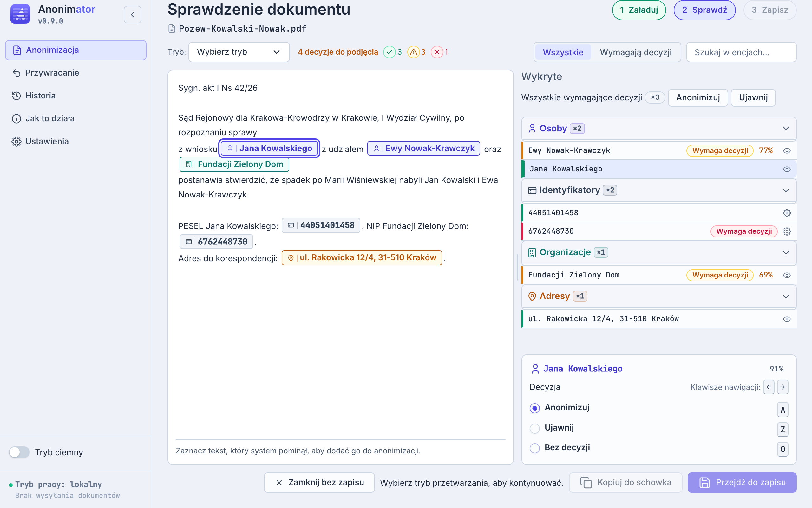The height and width of the screenshot is (508, 812).
Task: Click the map pin icon in Adresy header
Action: tap(532, 296)
